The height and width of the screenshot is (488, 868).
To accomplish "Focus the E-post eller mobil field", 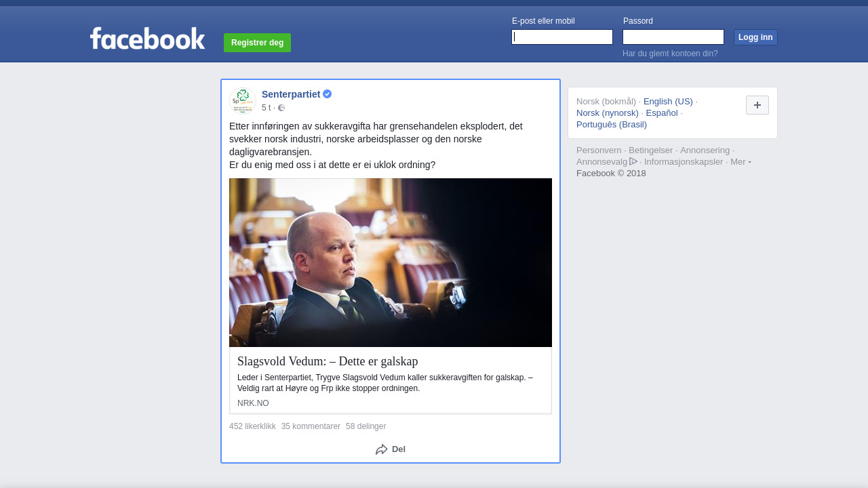I will [x=562, y=37].
